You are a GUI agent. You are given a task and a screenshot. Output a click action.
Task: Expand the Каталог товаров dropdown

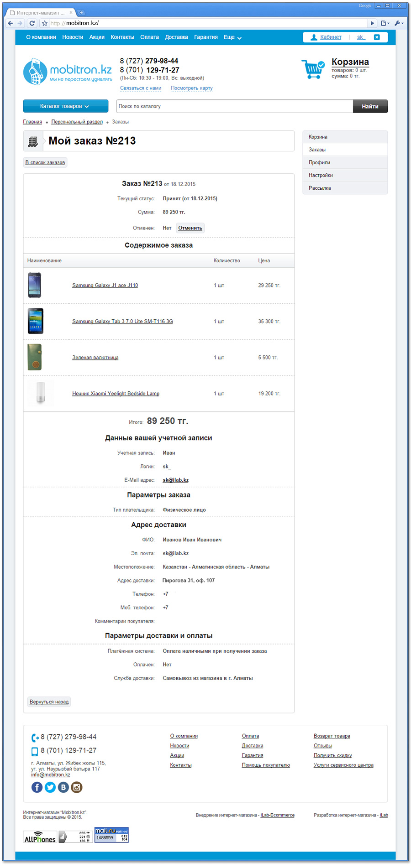[66, 106]
